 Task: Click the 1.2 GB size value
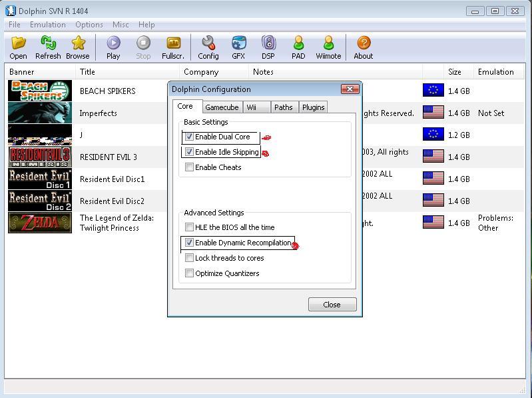[459, 135]
